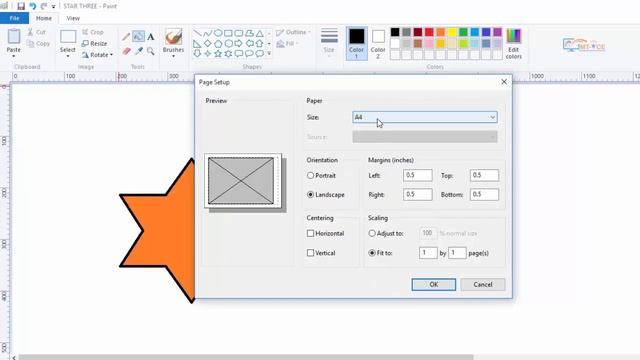Click the Select rectangle tool

(x=68, y=37)
